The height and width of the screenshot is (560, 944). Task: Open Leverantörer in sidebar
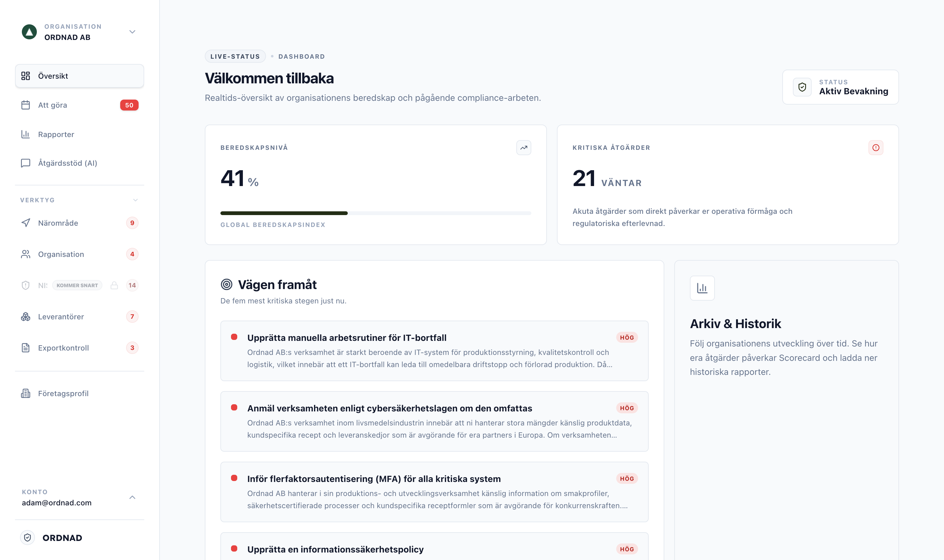[x=80, y=317]
